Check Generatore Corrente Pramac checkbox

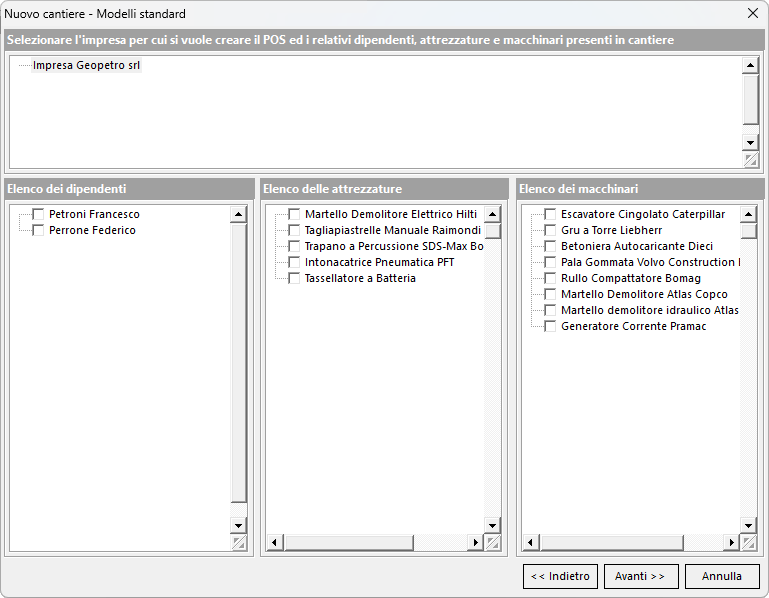(550, 326)
